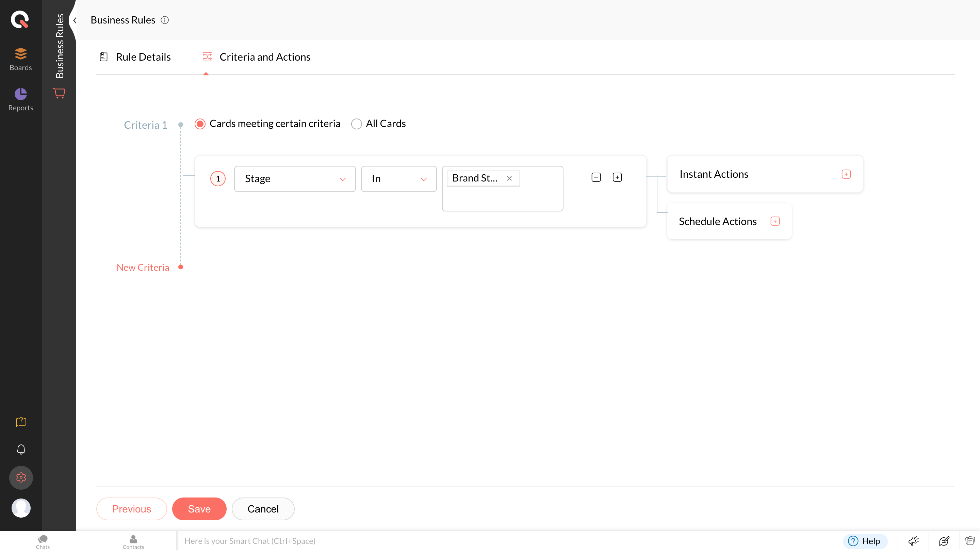Add an Instant Action with plus icon
Image resolution: width=980 pixels, height=553 pixels.
click(846, 174)
